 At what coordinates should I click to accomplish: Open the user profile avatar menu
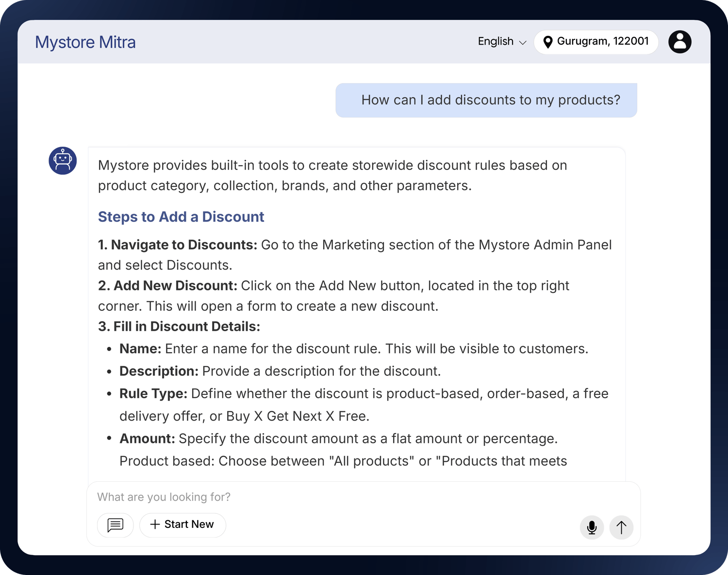(679, 42)
